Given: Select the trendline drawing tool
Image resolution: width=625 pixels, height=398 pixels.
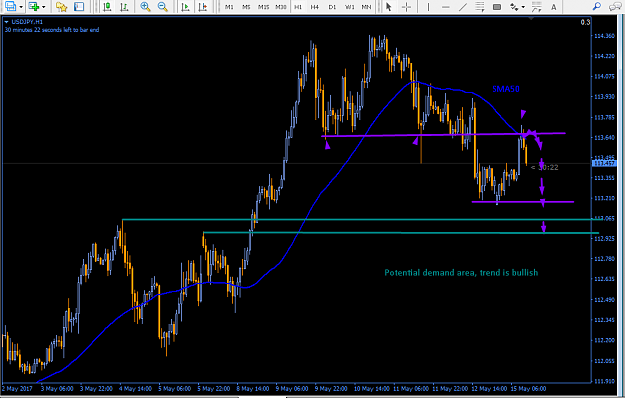Looking at the screenshot, I should [463, 6].
